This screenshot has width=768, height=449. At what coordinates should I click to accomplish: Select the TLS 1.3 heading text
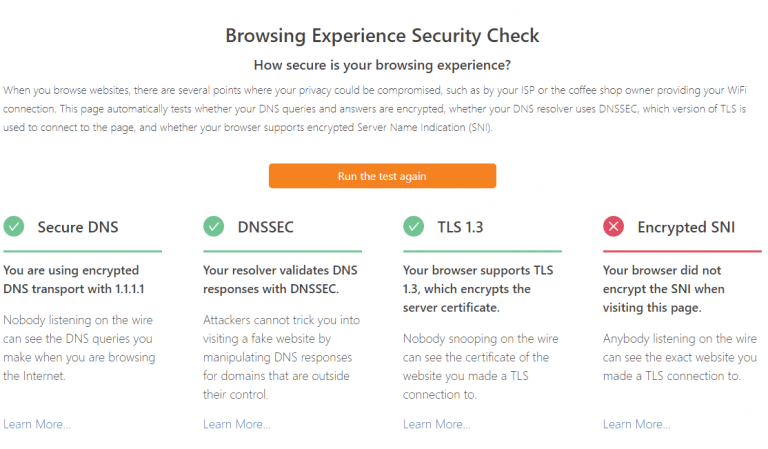pyautogui.click(x=460, y=227)
